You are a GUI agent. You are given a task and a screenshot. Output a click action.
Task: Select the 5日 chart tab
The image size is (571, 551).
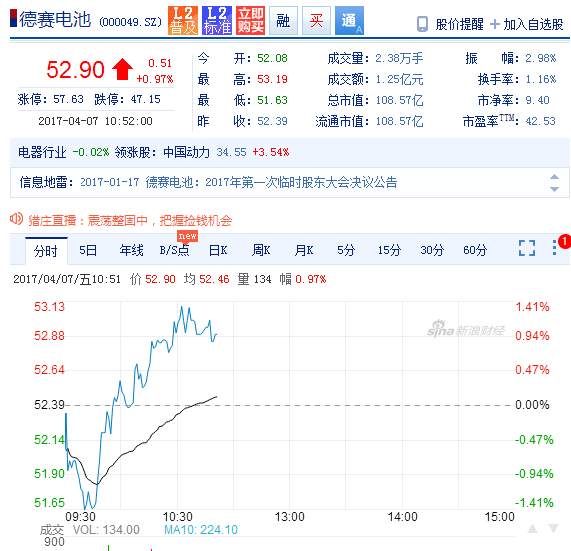point(88,251)
